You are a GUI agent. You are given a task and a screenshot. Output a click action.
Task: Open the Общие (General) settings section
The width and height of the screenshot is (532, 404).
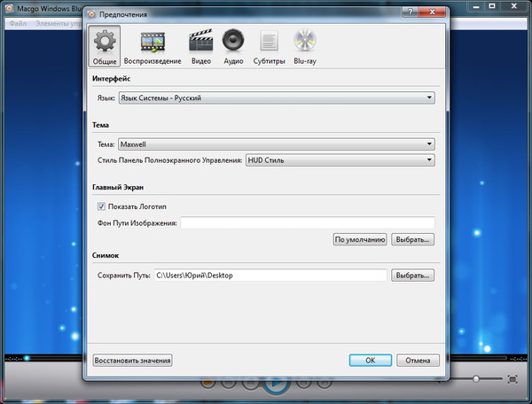(105, 47)
